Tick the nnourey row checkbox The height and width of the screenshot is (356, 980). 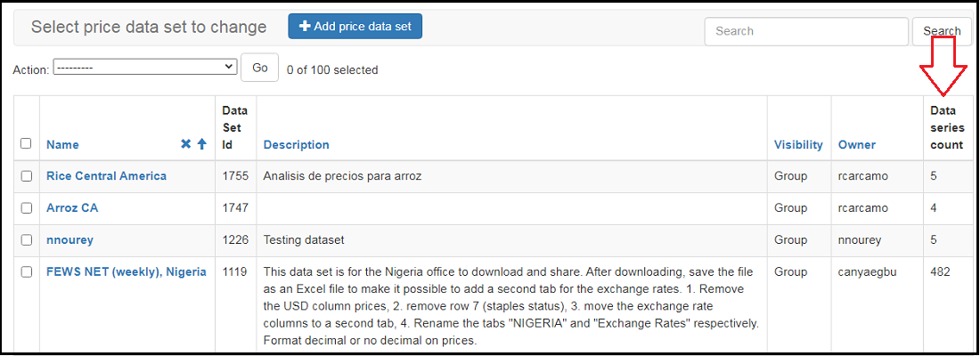pos(26,240)
